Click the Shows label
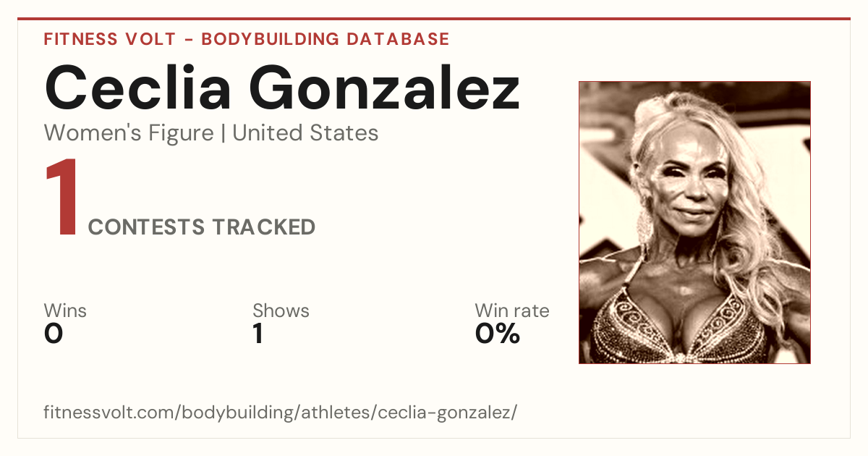Screen dimensions: 868x456 coord(281,311)
